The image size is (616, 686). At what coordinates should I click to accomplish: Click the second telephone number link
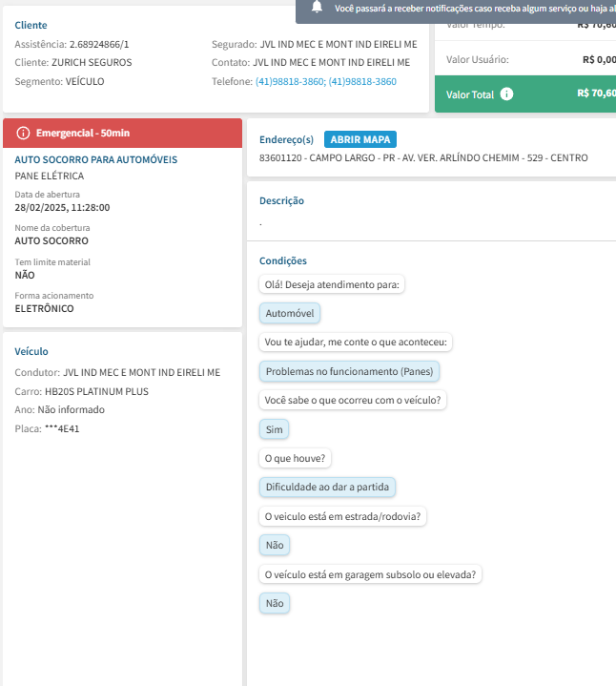[x=362, y=82]
